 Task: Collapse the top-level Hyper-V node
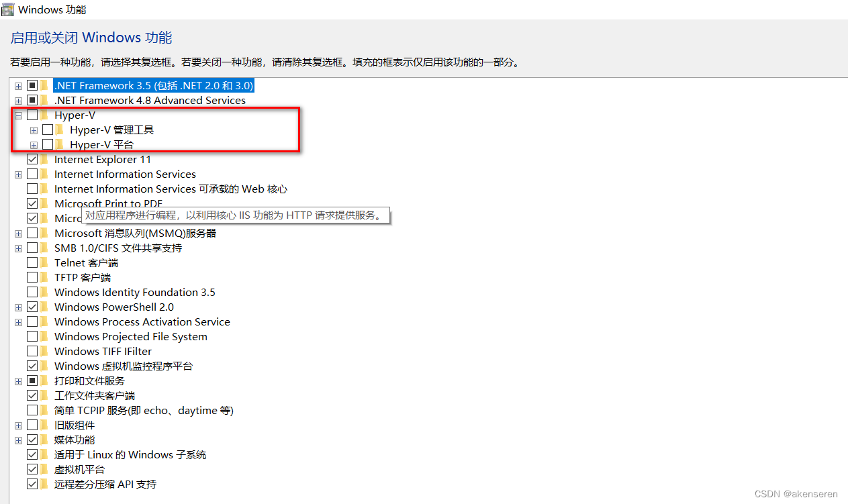(18, 116)
